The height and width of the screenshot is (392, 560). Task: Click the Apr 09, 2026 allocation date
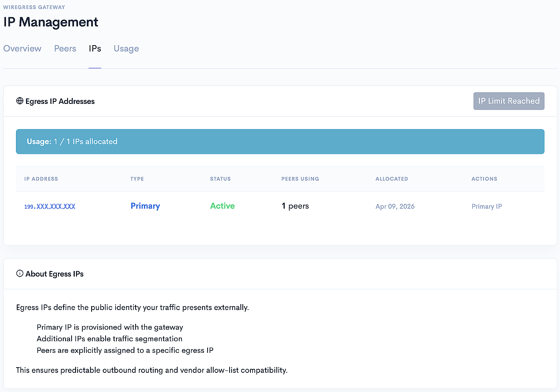coord(395,206)
